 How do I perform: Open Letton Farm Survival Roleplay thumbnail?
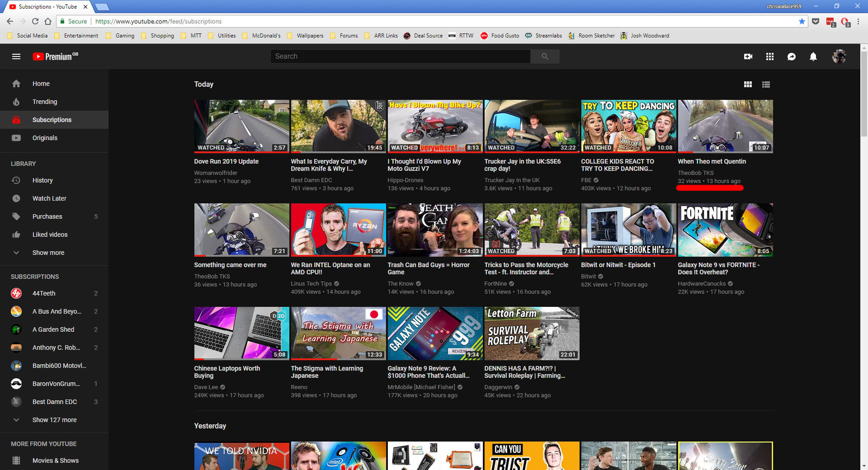coord(532,333)
